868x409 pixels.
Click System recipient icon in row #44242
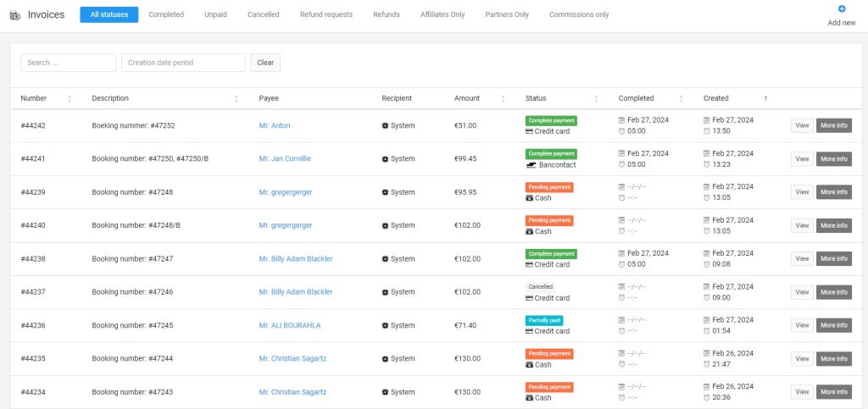(x=386, y=125)
